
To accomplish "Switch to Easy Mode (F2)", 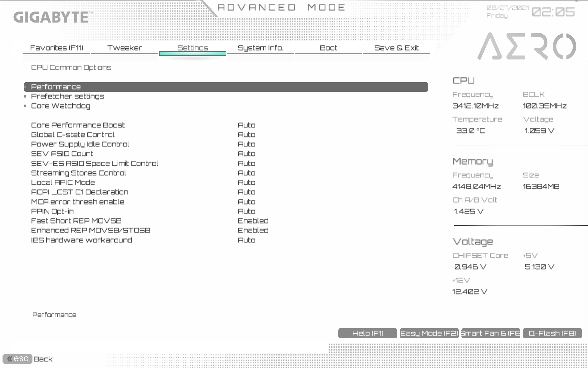I will (x=429, y=333).
